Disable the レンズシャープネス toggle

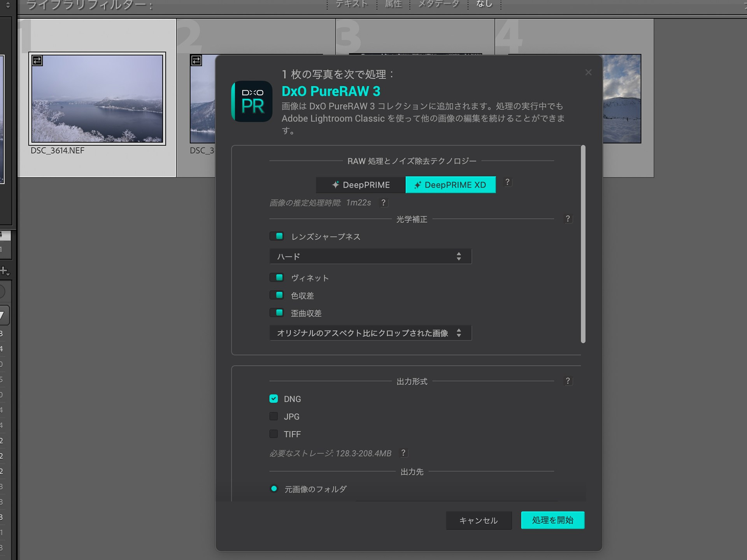click(277, 236)
